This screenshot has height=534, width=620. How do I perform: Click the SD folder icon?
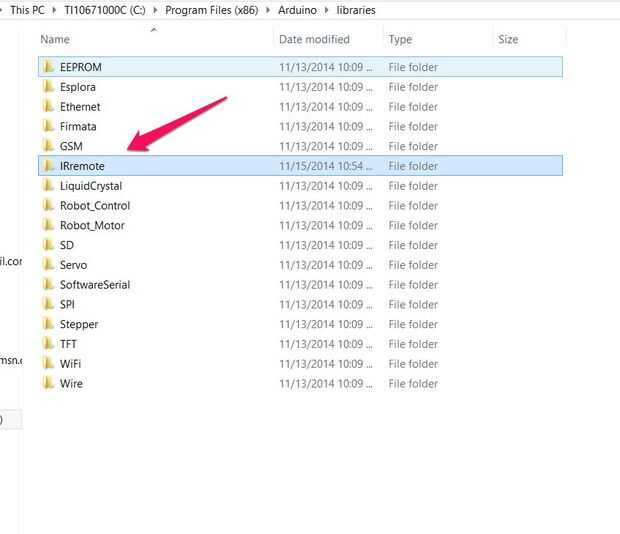click(x=48, y=245)
